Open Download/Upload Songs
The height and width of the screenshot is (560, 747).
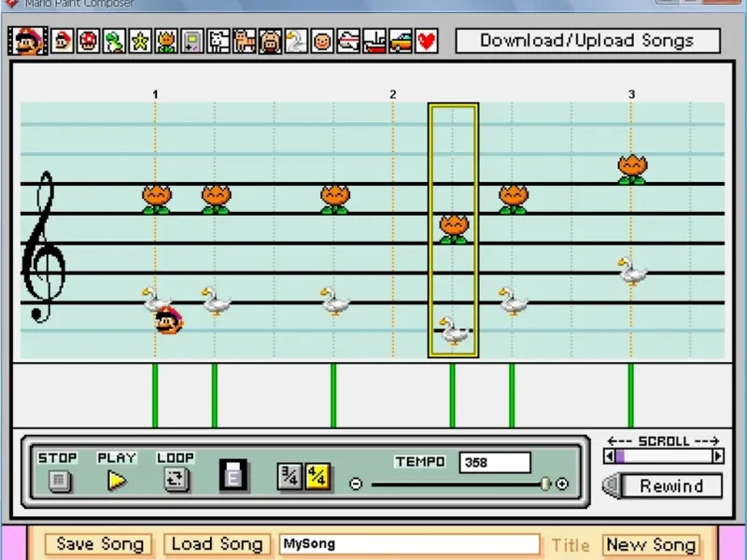[587, 40]
